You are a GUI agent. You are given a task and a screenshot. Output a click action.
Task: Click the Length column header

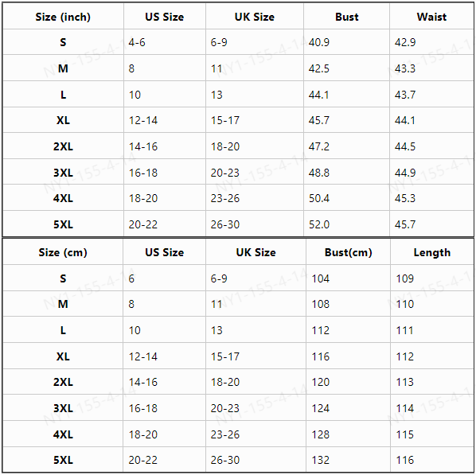click(432, 252)
